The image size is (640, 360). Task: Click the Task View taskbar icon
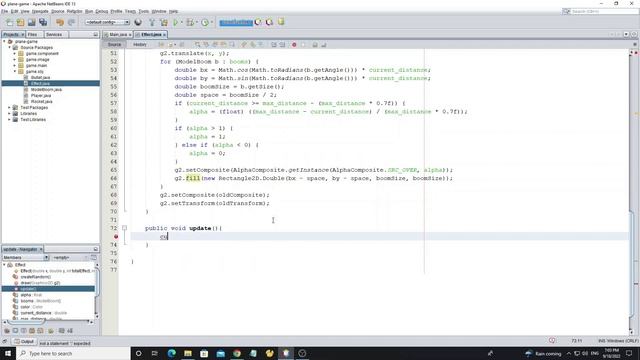(155, 353)
